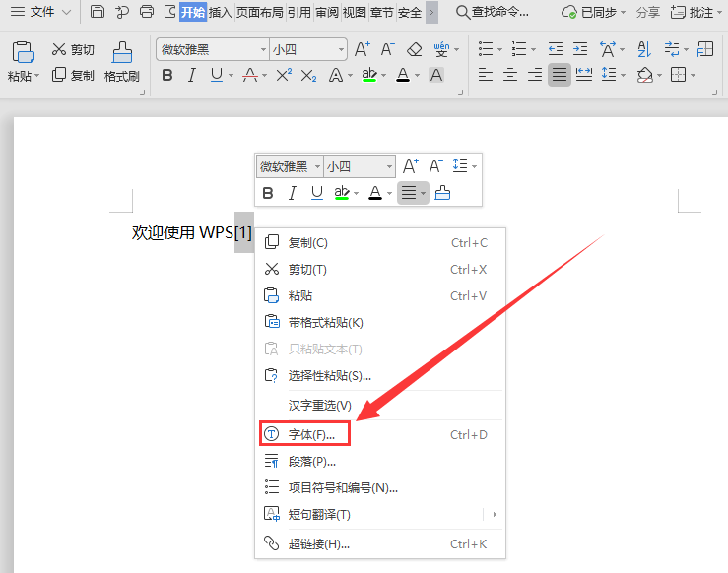This screenshot has width=728, height=573.
Task: Switch to the 插入 tab
Action: tap(220, 12)
